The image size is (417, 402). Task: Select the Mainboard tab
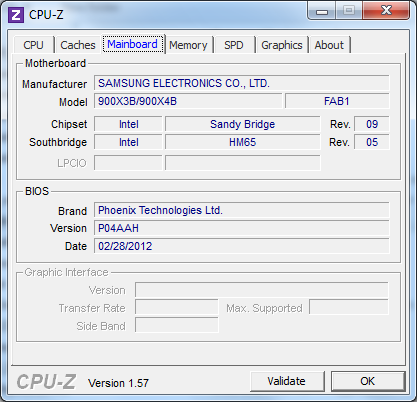[133, 44]
